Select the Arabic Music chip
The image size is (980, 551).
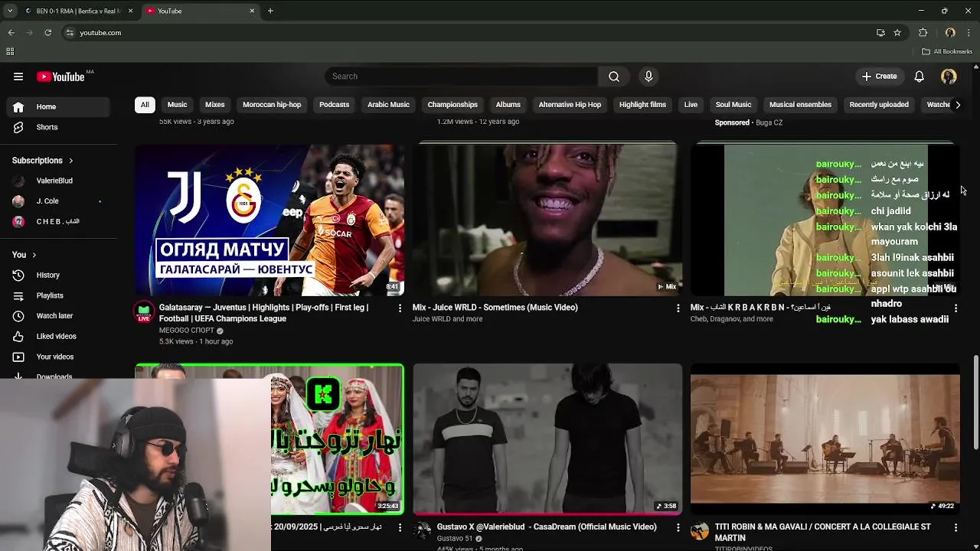[x=388, y=105]
